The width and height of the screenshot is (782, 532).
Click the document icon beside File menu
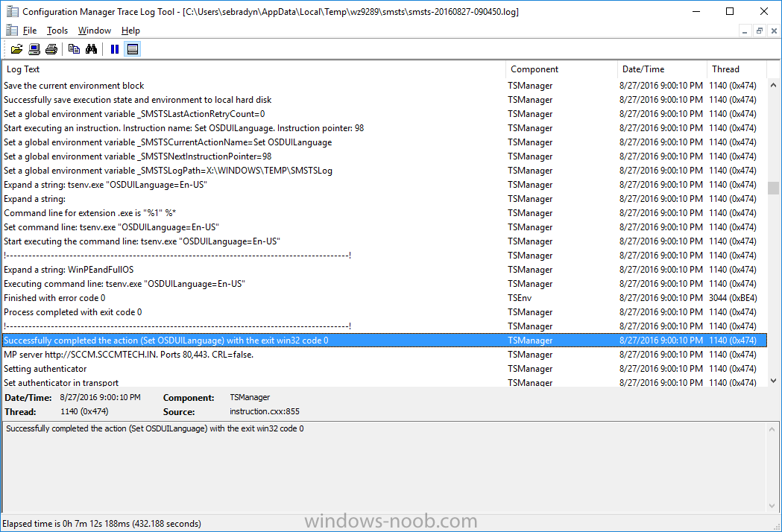pos(12,31)
